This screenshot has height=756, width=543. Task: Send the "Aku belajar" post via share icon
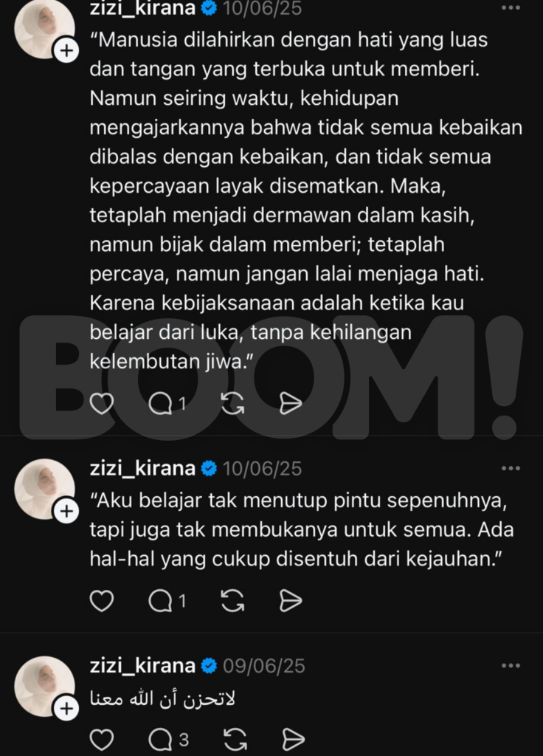point(291,601)
